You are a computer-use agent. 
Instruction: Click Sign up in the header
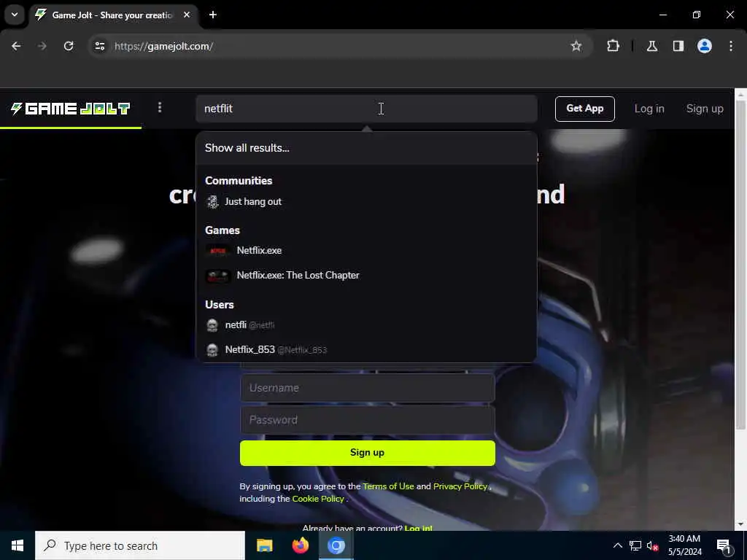(x=705, y=109)
